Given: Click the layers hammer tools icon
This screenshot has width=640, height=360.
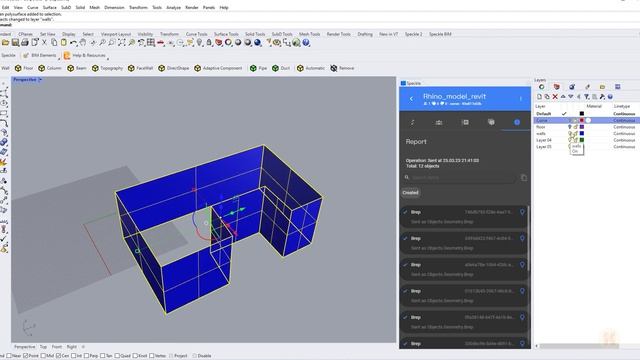Looking at the screenshot, I should (602, 97).
